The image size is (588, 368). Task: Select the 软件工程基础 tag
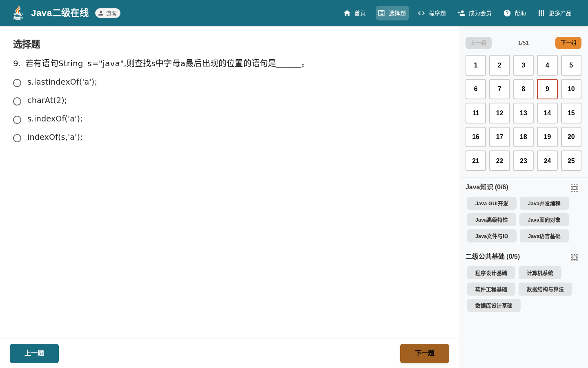(491, 289)
